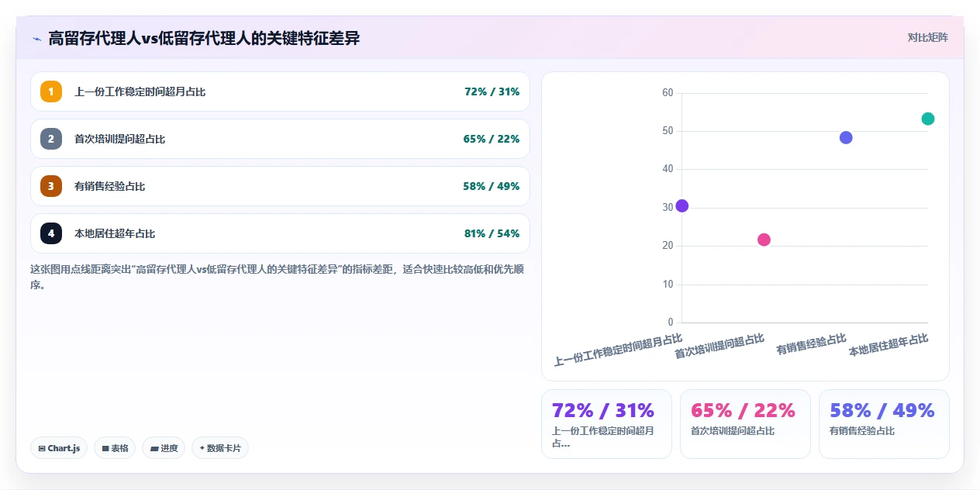980x490 pixels.
Task: Click the purple 72% / 31% data card
Action: tap(606, 424)
